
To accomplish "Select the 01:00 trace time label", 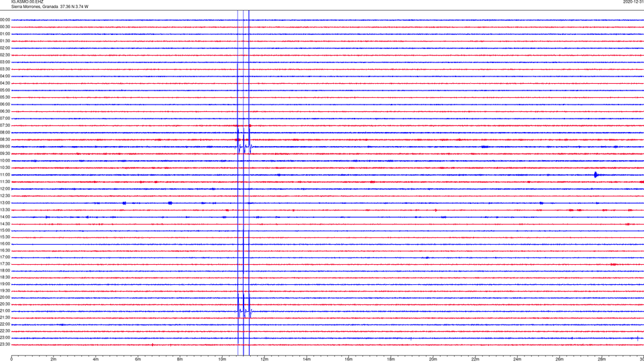I will coord(5,34).
